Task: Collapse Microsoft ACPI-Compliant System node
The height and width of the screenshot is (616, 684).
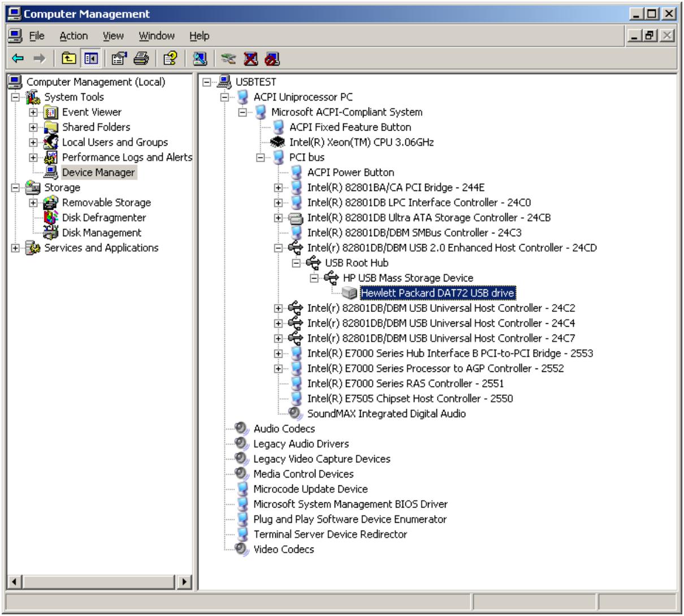Action: coord(243,112)
